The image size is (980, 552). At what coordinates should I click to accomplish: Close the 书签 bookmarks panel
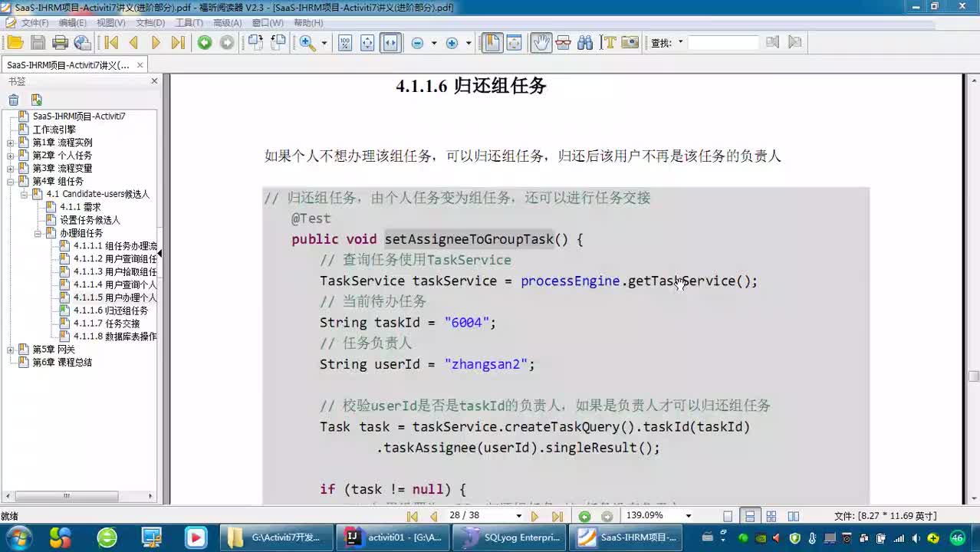click(x=154, y=81)
